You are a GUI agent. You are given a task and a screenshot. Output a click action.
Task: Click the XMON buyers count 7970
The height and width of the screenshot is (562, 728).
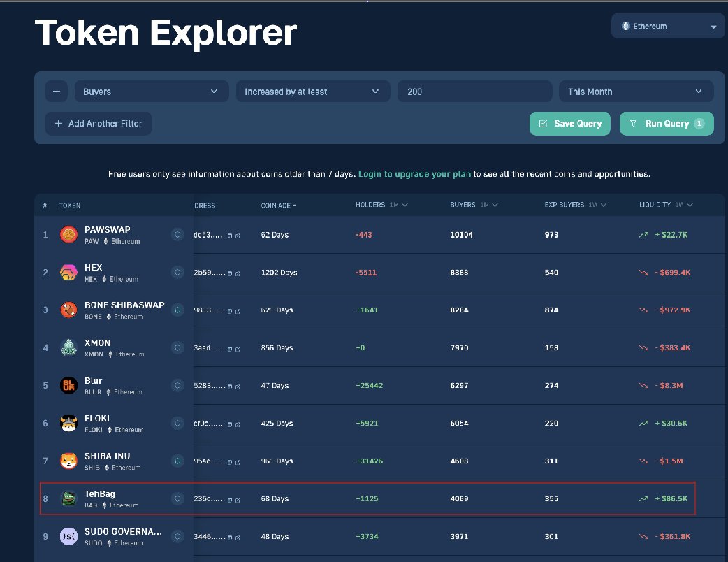click(459, 347)
